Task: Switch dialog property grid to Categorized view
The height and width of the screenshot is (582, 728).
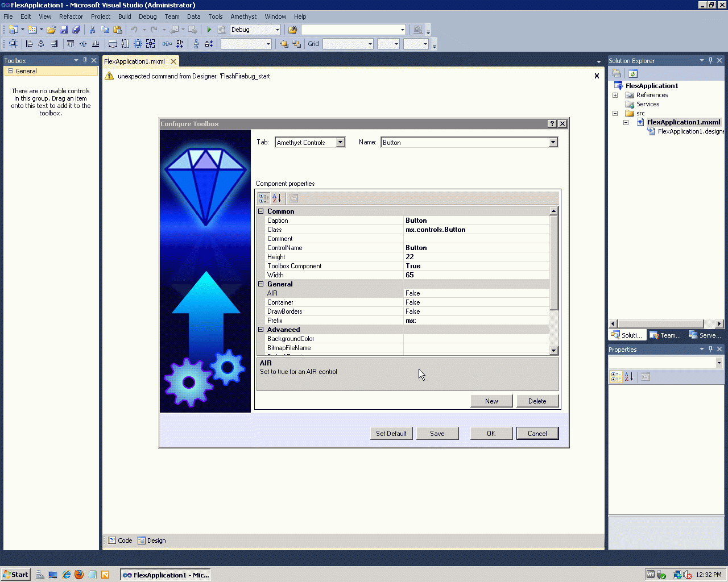Action: tap(264, 198)
